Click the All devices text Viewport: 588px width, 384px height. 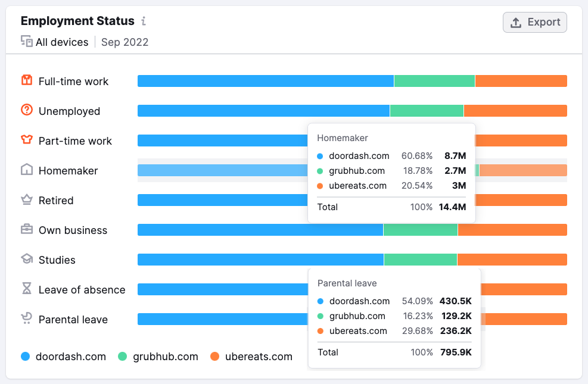pyautogui.click(x=62, y=42)
